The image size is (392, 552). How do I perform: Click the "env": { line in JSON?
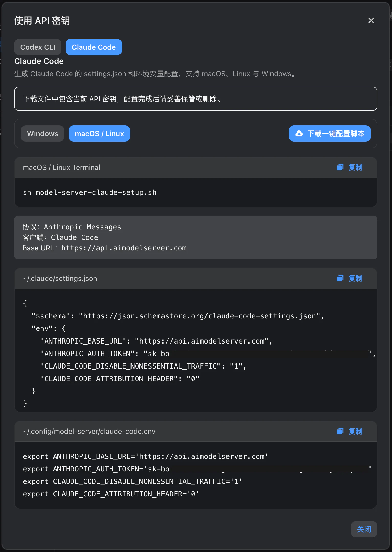tap(48, 328)
